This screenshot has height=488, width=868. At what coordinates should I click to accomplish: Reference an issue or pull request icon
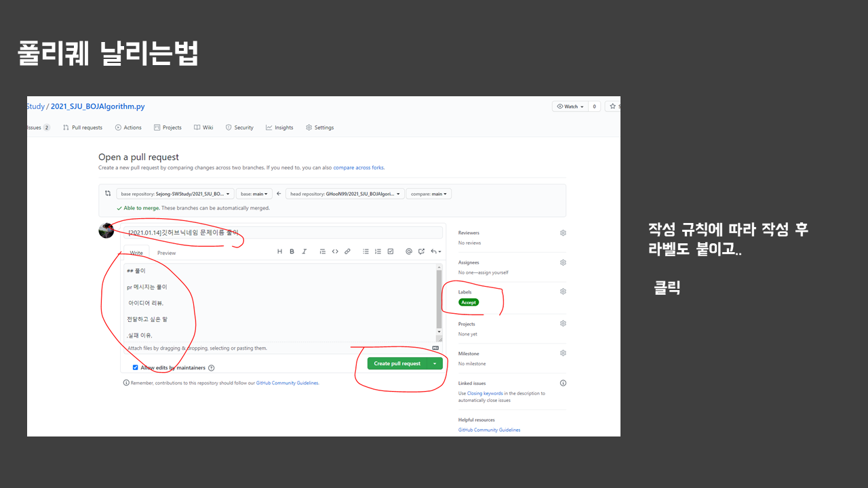421,251
